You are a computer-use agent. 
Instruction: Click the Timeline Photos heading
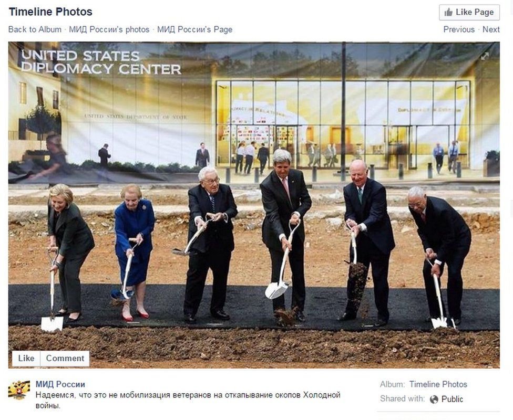pyautogui.click(x=50, y=12)
